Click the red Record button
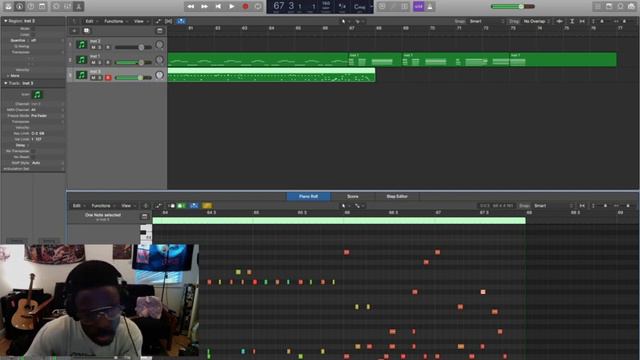The image size is (640, 360). pyautogui.click(x=245, y=6)
